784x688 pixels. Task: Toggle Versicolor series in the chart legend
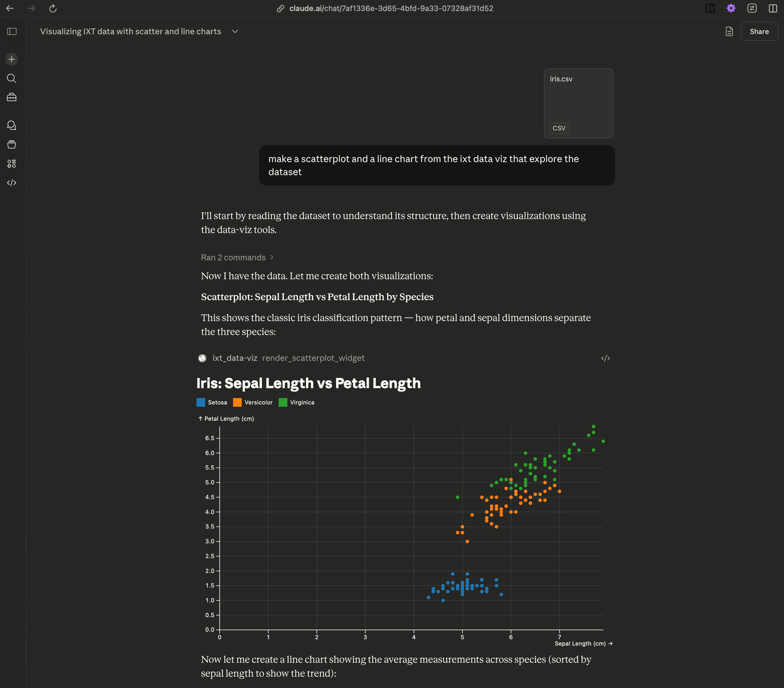253,402
